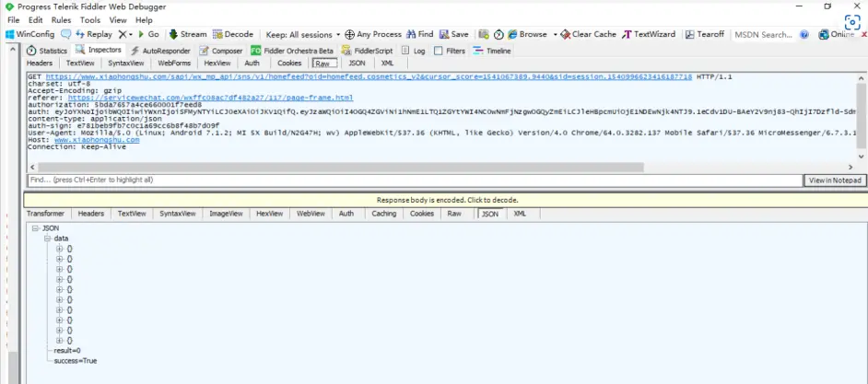This screenshot has width=868, height=384.
Task: Switch to the Transformer response tab
Action: point(45,214)
